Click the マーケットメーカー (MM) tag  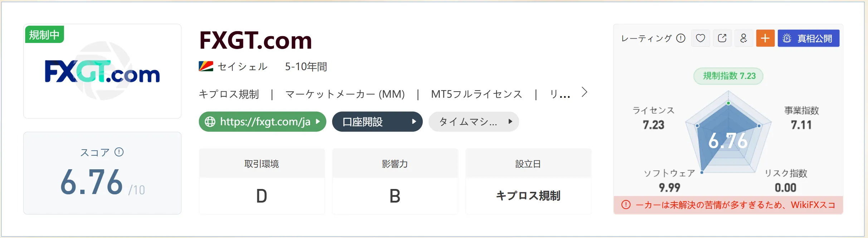(345, 94)
